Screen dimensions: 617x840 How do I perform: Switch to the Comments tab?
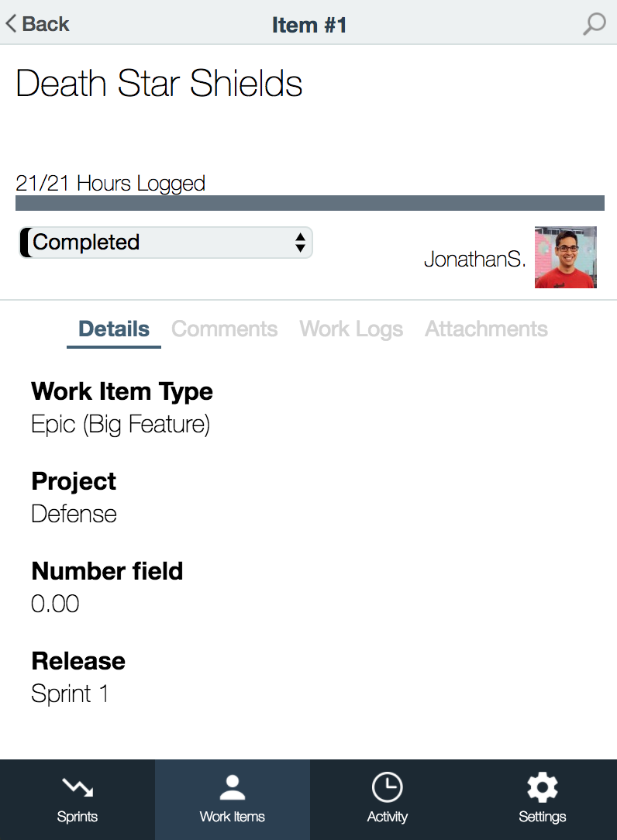[x=224, y=329]
